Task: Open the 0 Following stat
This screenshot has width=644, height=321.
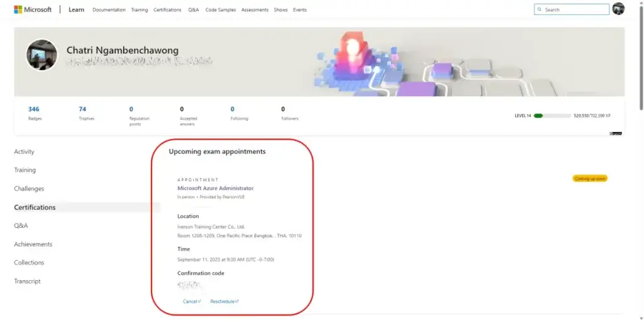Action: (x=239, y=113)
